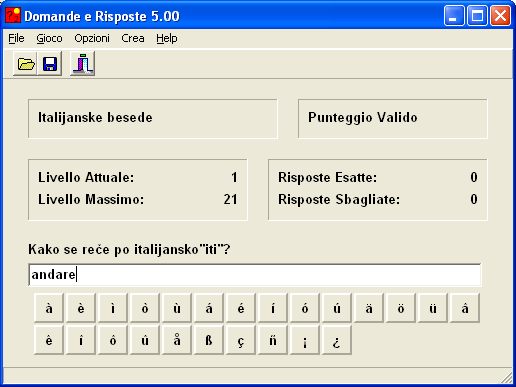The height and width of the screenshot is (387, 516).
Task: Open the high score podium icon
Action: (83, 63)
